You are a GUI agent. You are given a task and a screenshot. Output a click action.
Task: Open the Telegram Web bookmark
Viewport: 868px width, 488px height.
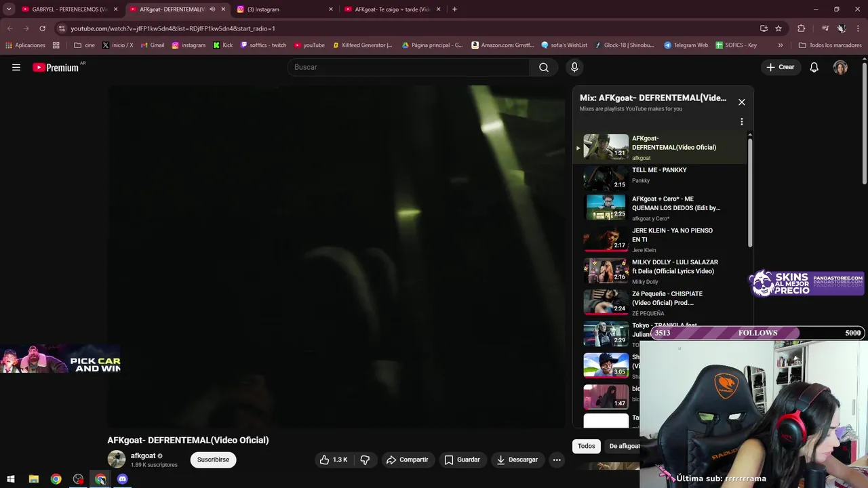point(686,45)
